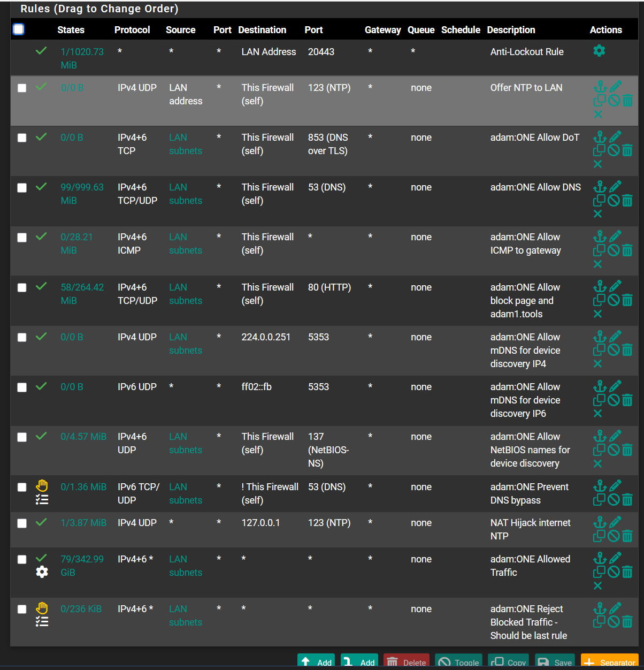Image resolution: width=644 pixels, height=670 pixels.
Task: Click Add with the up arrow
Action: pyautogui.click(x=316, y=664)
